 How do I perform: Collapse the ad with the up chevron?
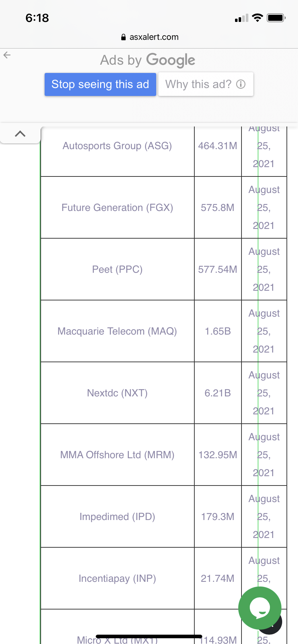[x=20, y=134]
